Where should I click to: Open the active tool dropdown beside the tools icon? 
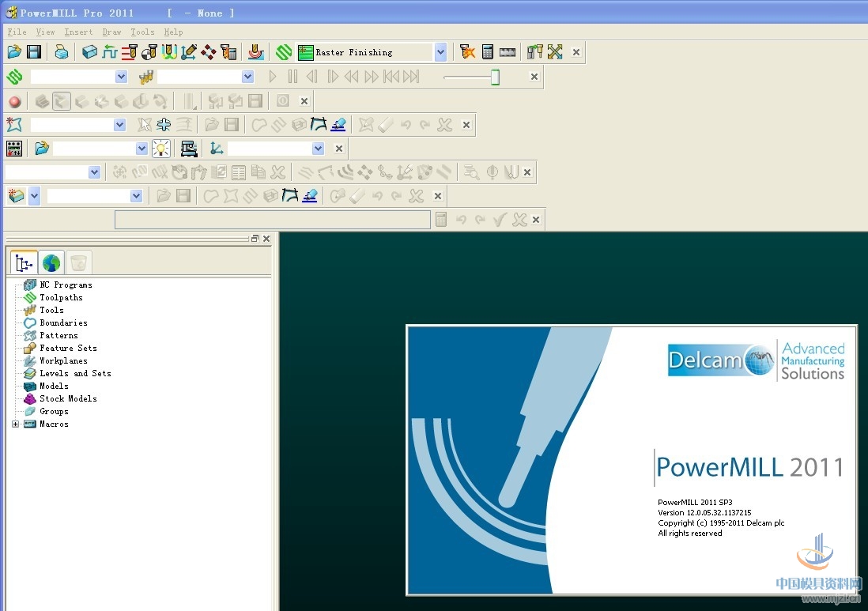[248, 77]
